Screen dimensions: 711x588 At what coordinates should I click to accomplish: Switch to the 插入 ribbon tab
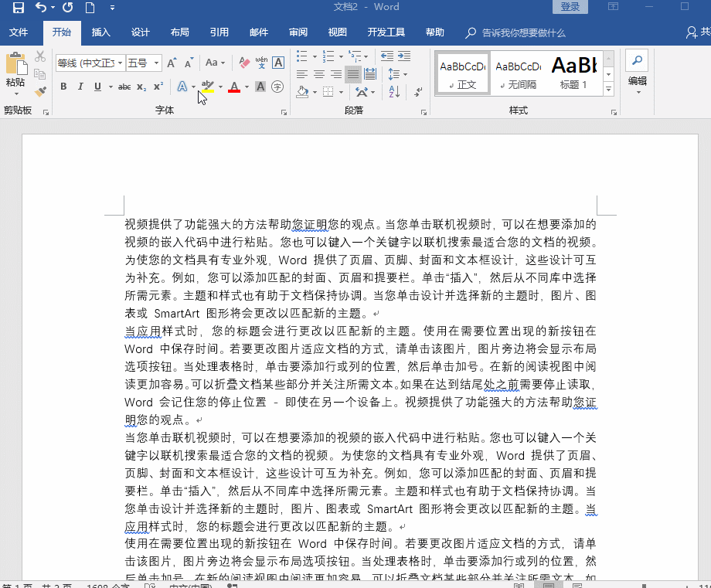[x=100, y=32]
